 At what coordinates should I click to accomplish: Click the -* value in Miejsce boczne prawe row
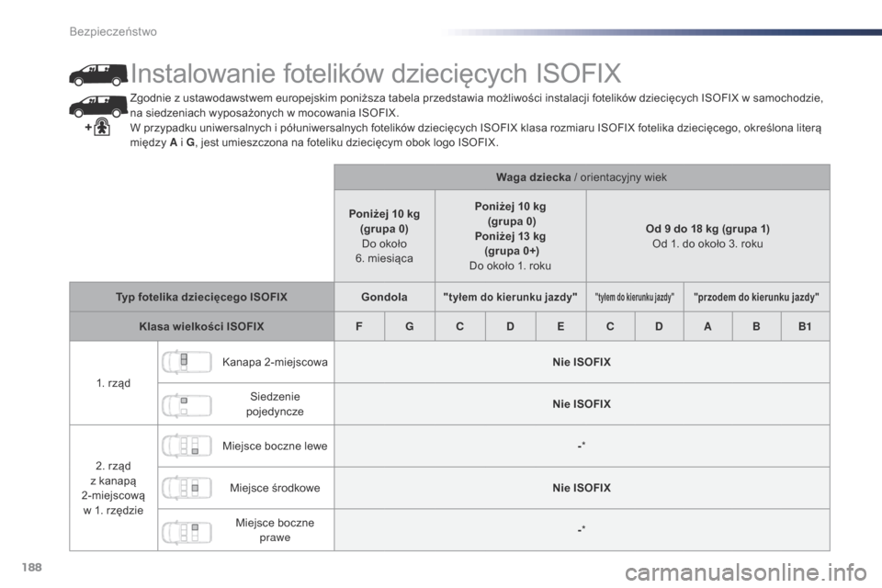coord(582,529)
